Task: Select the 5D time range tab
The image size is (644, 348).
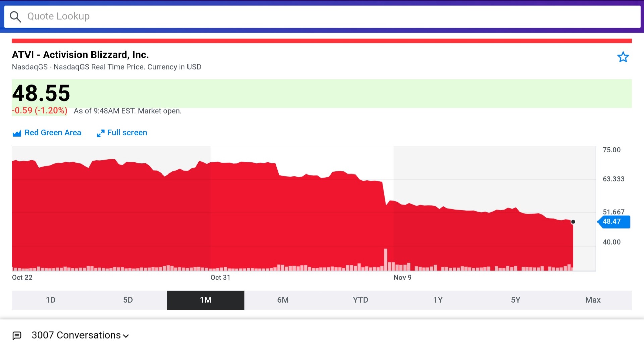Action: click(128, 300)
